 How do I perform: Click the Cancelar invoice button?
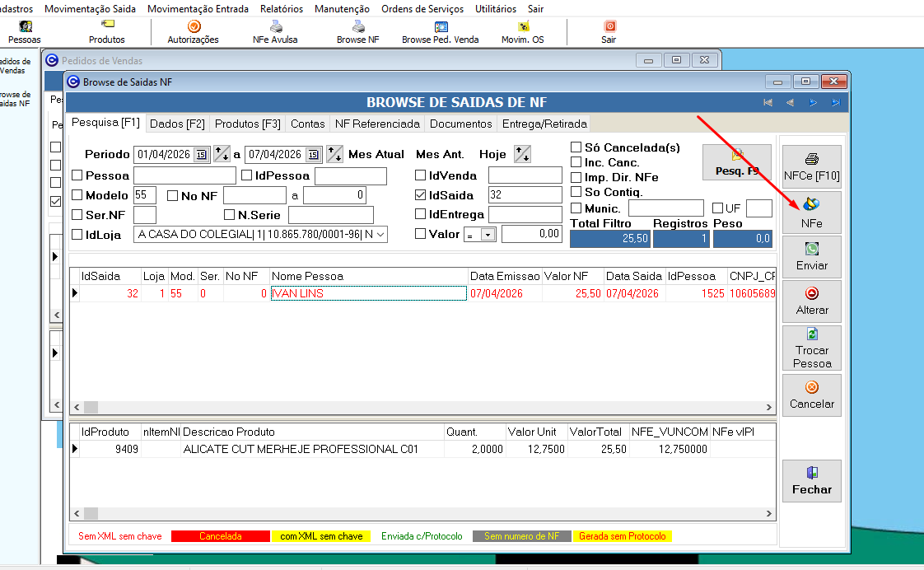[811, 395]
